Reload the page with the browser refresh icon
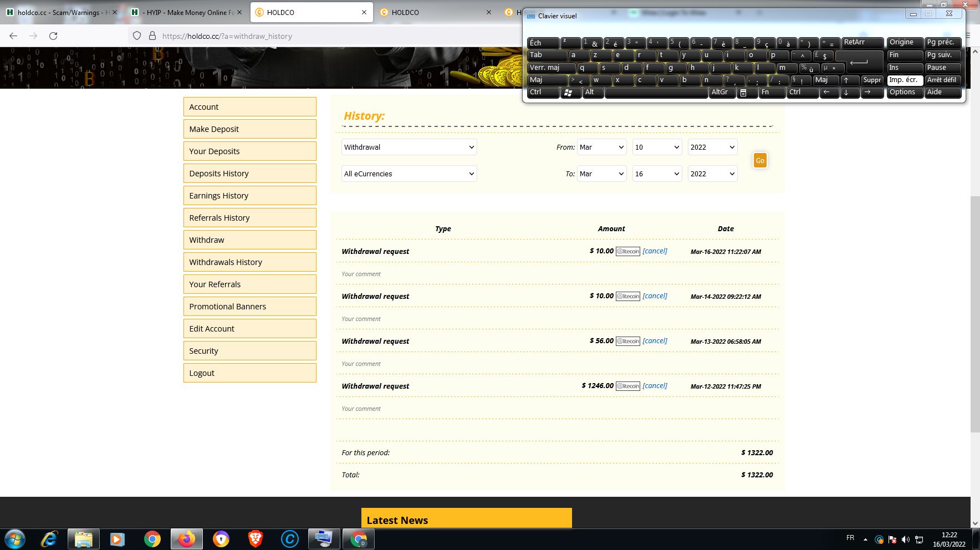980x550 pixels. point(53,36)
